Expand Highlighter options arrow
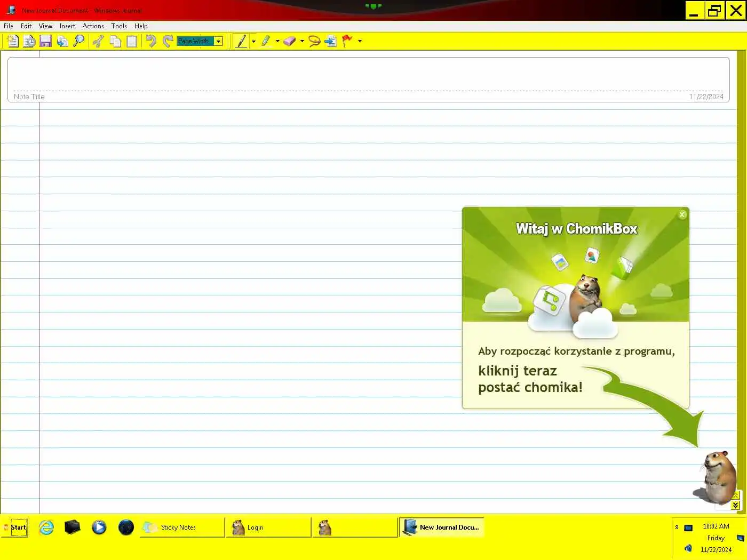Screen dimensions: 747x560 tap(277, 41)
